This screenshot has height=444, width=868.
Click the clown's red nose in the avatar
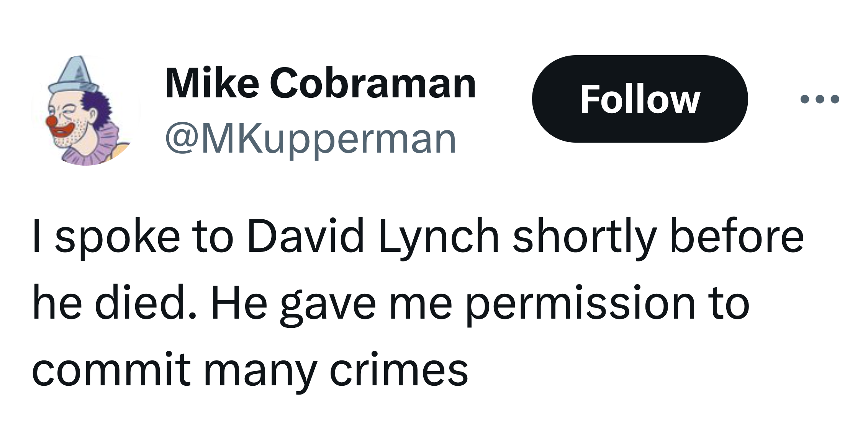tap(51, 122)
